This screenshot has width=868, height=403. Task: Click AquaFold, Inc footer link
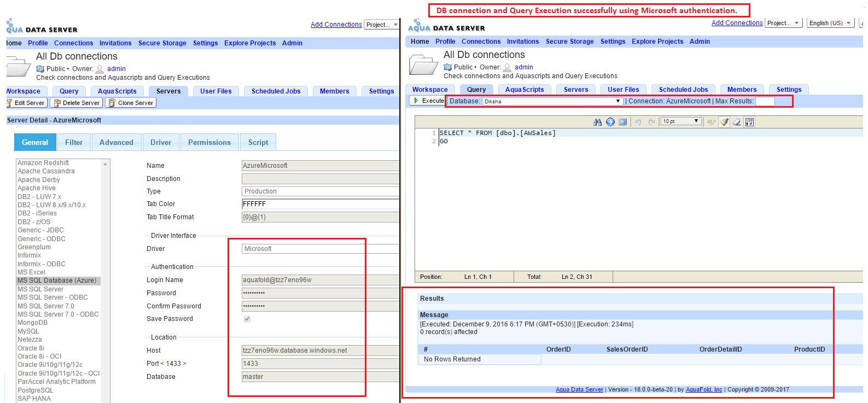pos(704,390)
